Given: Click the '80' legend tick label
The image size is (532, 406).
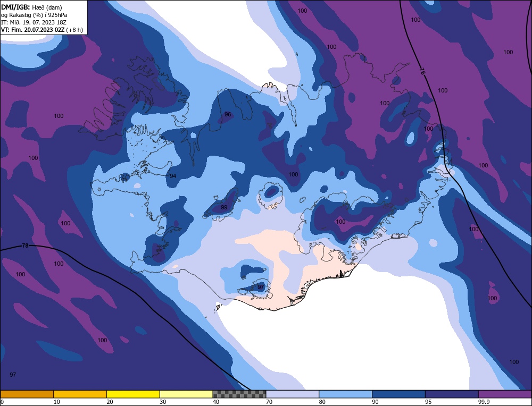Looking at the screenshot, I should [x=322, y=402].
